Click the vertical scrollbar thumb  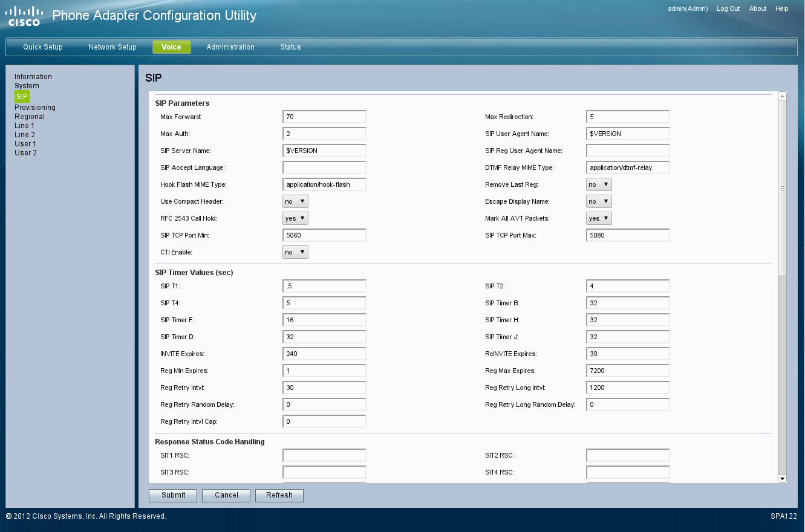click(781, 187)
